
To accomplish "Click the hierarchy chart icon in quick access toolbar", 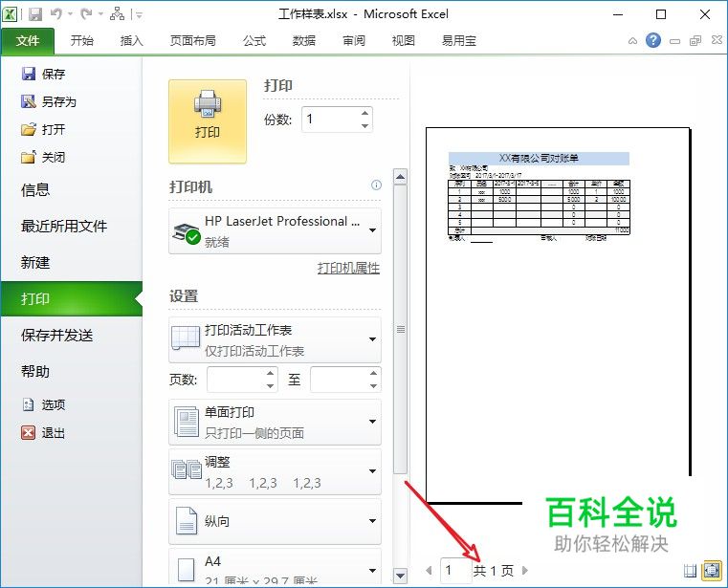I will 117,14.
